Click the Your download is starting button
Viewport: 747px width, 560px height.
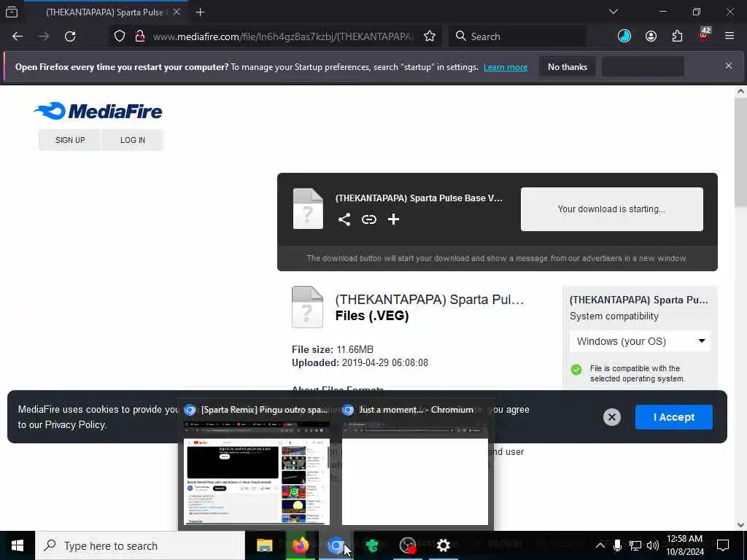pos(612,209)
